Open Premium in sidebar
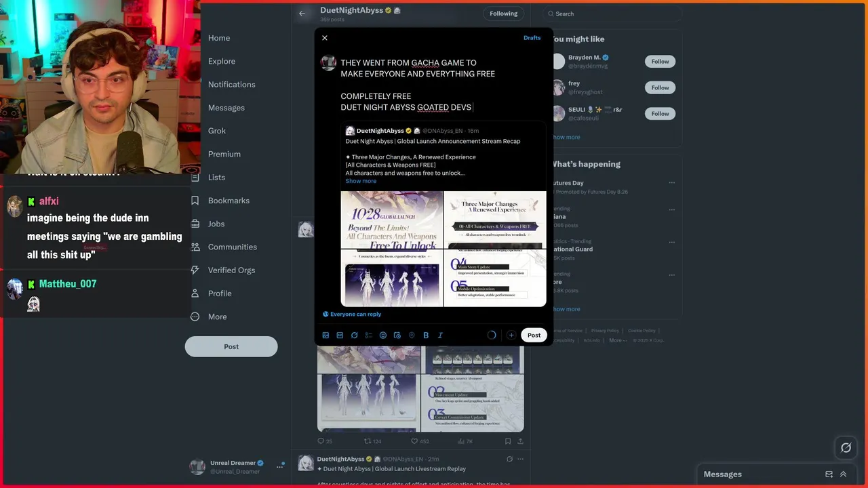This screenshot has height=488, width=868. click(224, 154)
